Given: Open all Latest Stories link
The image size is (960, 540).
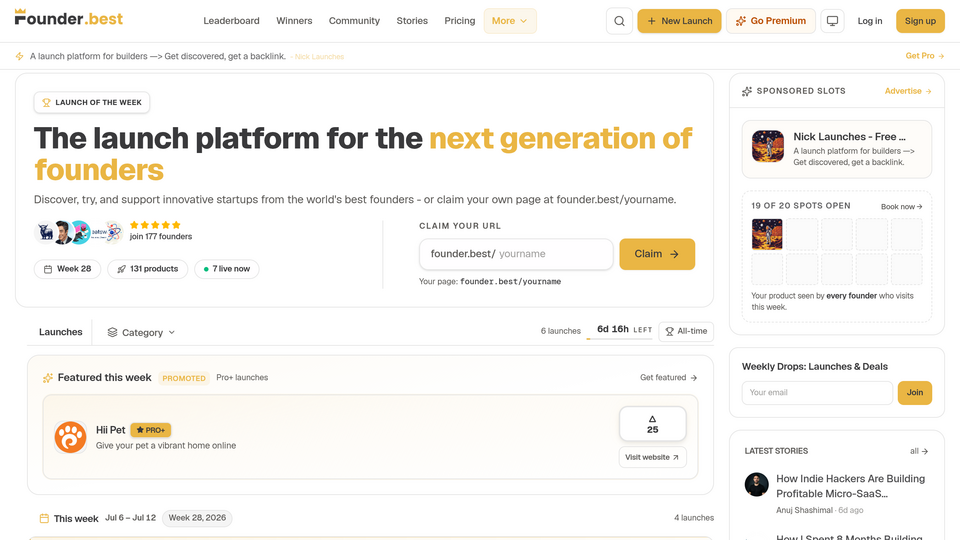Looking at the screenshot, I should coord(919,451).
